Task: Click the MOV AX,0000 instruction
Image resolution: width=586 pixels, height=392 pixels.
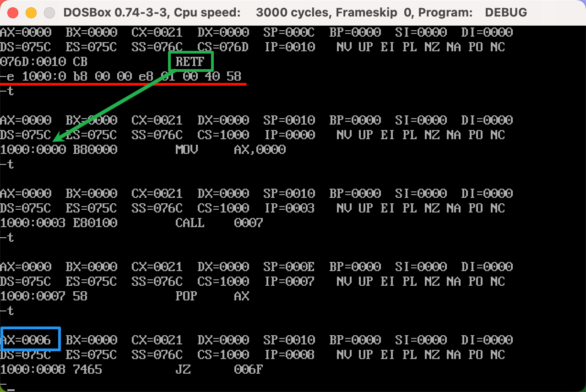Action: (x=230, y=150)
